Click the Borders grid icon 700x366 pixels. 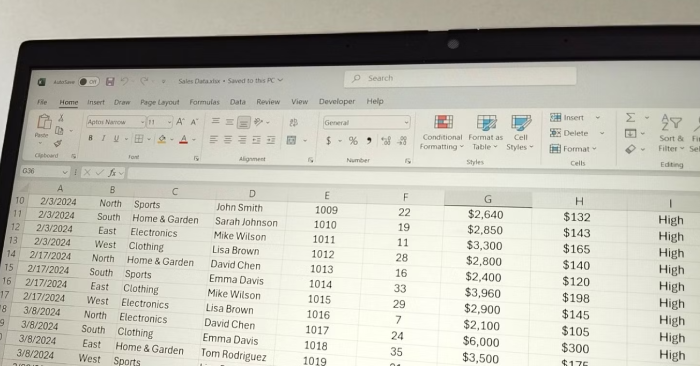[x=139, y=139]
